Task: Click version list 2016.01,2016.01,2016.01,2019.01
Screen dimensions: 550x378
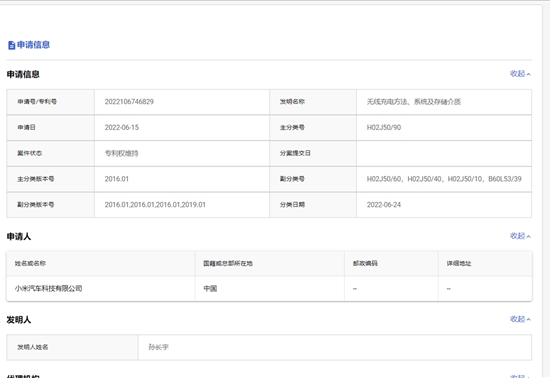Action: (155, 205)
